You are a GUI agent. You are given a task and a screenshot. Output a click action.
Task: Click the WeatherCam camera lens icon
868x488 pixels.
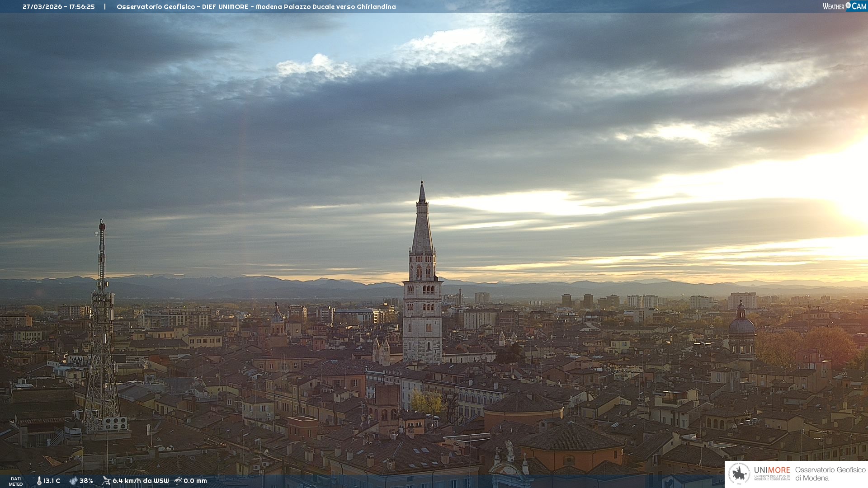(848, 5)
